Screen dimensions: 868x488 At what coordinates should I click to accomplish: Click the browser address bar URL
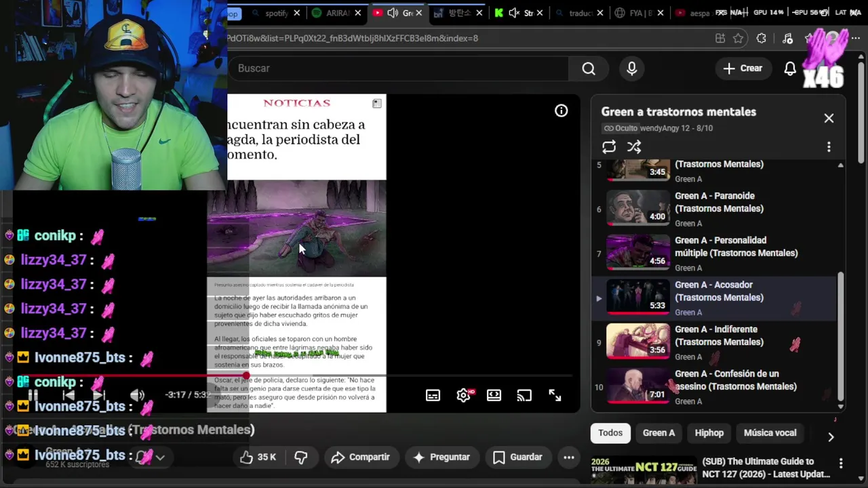tap(353, 39)
